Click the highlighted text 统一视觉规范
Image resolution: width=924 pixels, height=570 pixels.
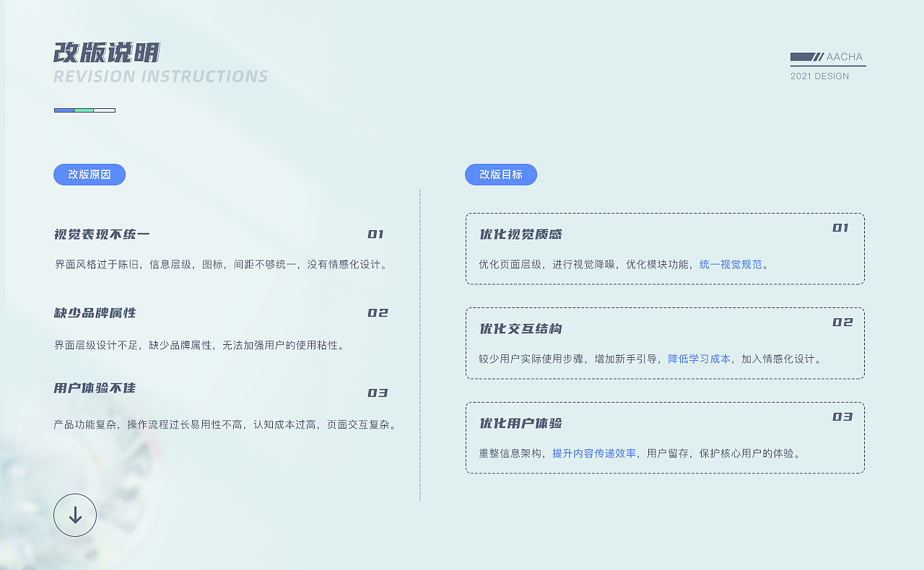[731, 264]
